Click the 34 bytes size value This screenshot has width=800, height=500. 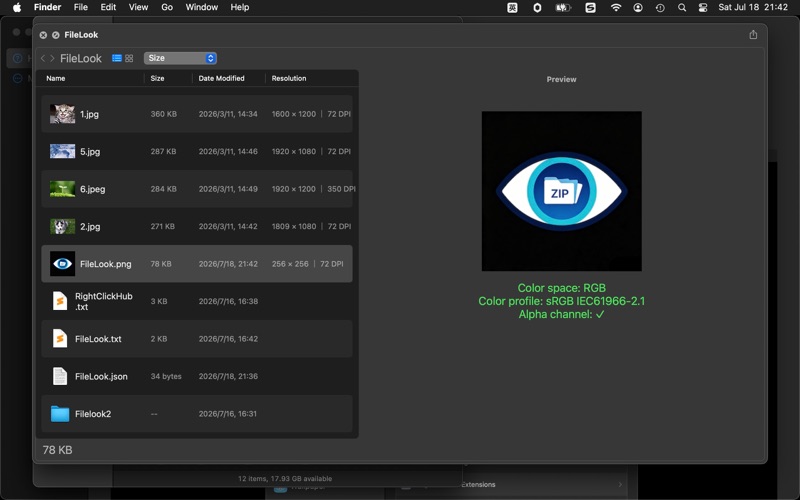166,376
